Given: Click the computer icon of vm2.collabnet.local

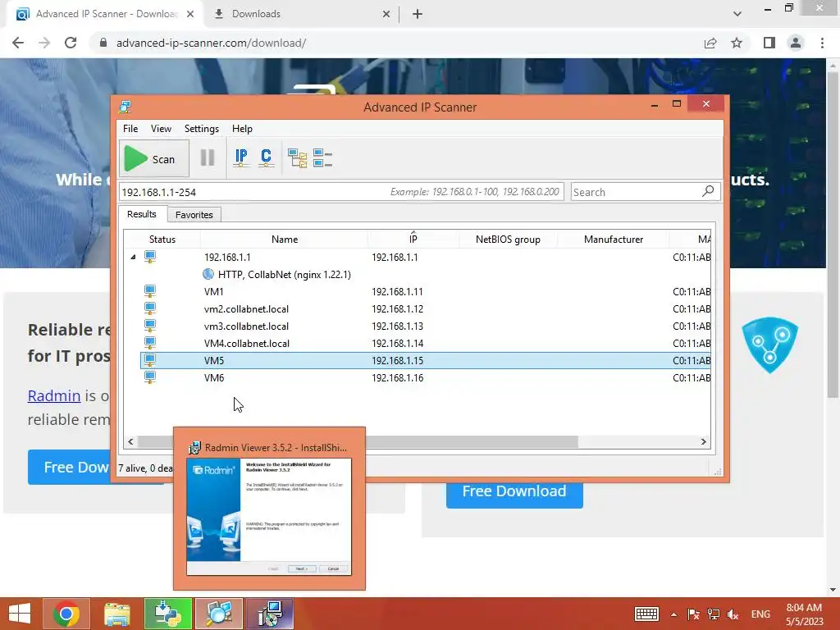Looking at the screenshot, I should [150, 308].
